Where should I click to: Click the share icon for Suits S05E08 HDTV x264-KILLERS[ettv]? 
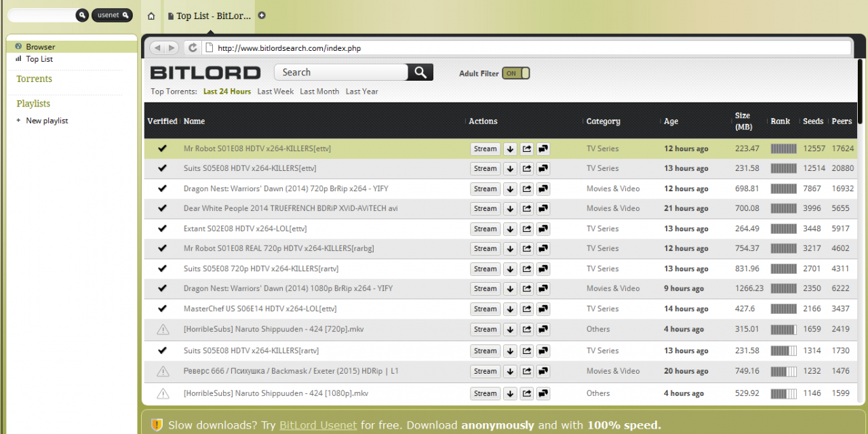[x=527, y=169]
